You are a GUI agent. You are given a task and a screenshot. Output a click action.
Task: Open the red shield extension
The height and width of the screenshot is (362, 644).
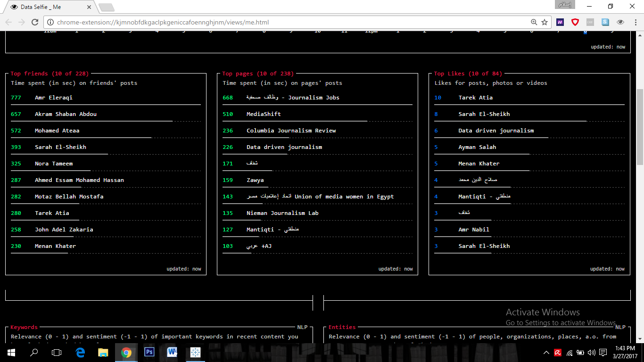575,22
